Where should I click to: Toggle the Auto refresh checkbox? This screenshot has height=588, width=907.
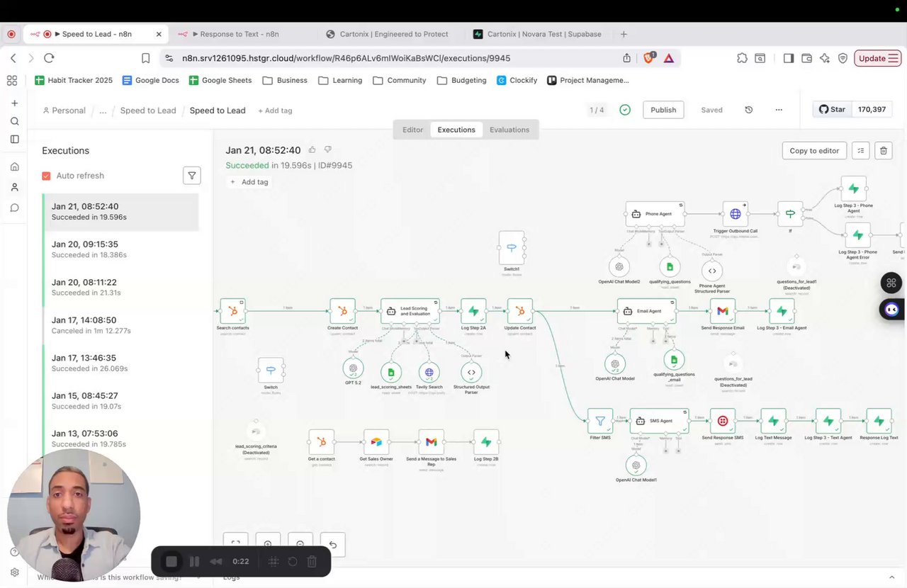tap(46, 176)
